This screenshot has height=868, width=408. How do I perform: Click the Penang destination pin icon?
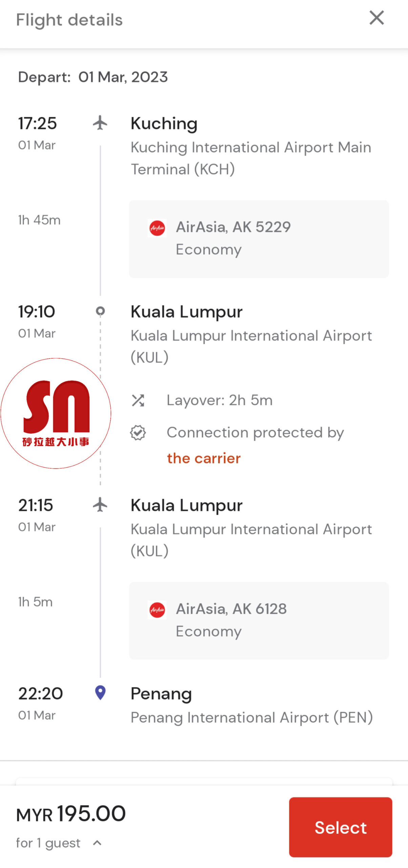point(100,693)
